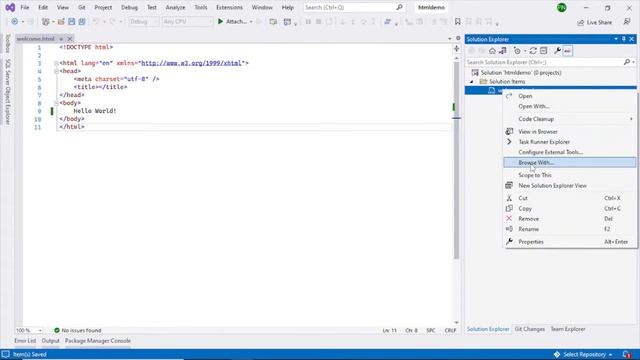
Task: Collapse the html tag code region
Action: pos(56,63)
